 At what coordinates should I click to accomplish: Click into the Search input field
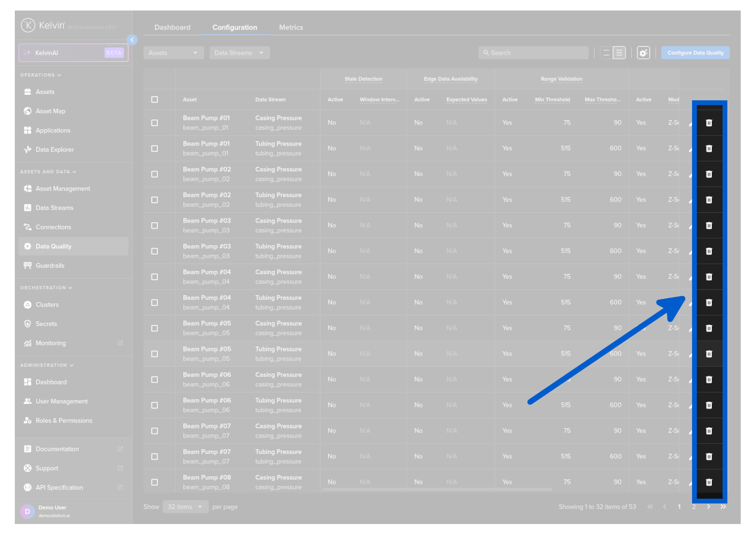tap(534, 53)
